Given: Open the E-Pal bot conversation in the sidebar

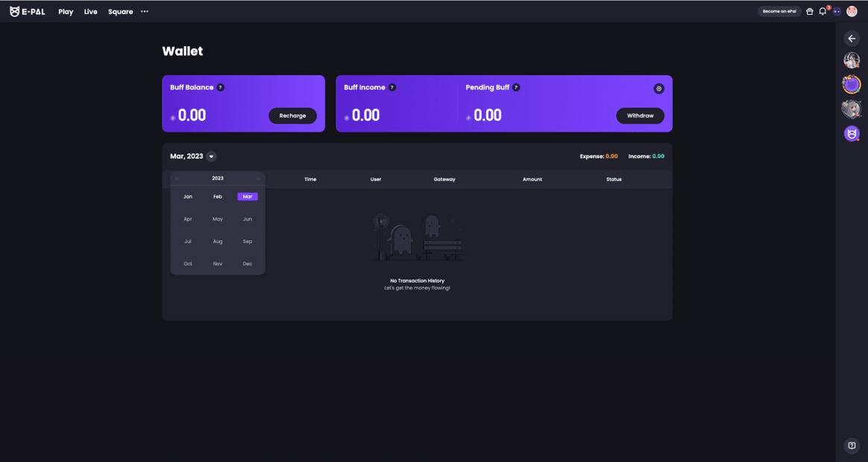Looking at the screenshot, I should pyautogui.click(x=852, y=133).
